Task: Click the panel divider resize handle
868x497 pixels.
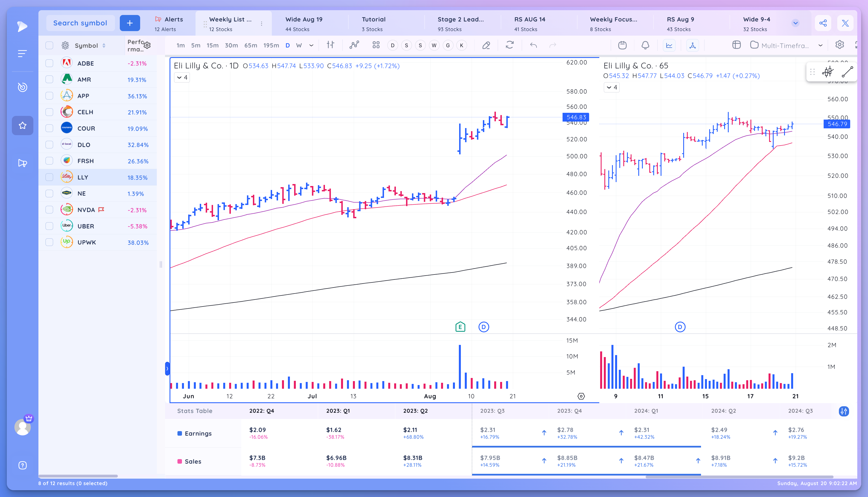Action: [x=161, y=264]
